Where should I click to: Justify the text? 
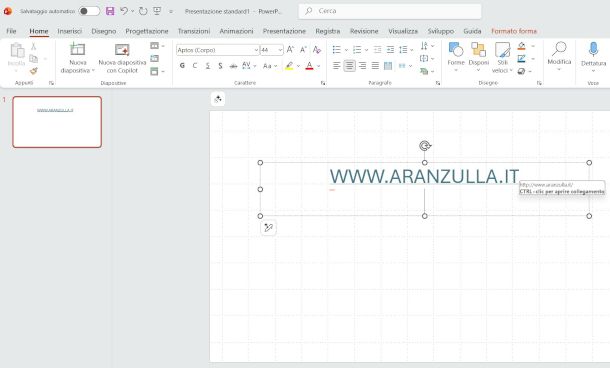375,66
